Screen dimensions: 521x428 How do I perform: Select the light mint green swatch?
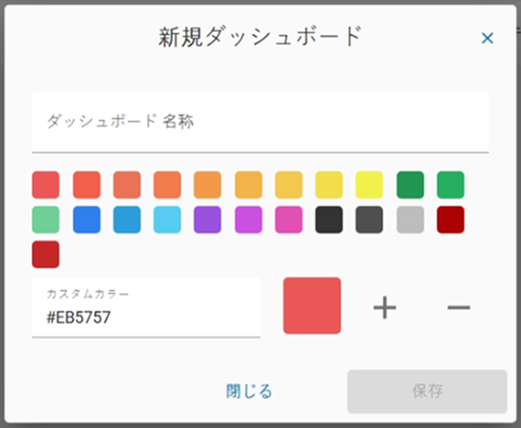46,219
